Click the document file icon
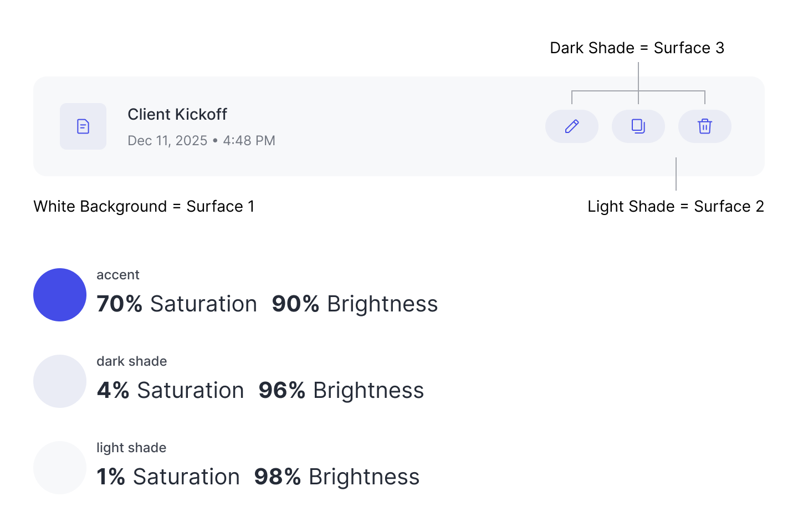 click(83, 126)
